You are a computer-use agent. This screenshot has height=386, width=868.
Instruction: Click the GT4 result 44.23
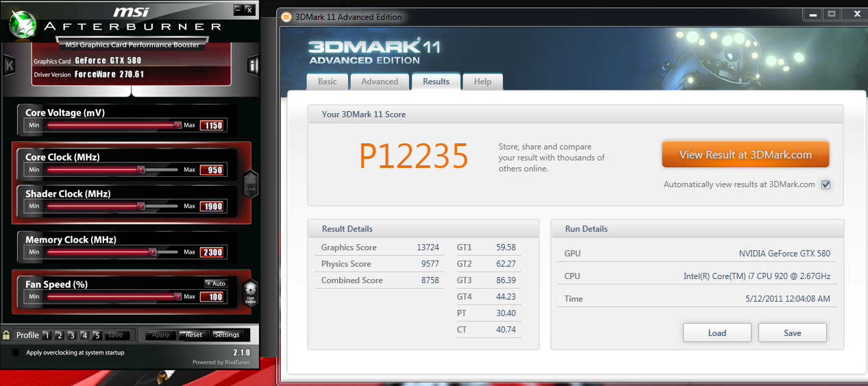[x=506, y=297]
